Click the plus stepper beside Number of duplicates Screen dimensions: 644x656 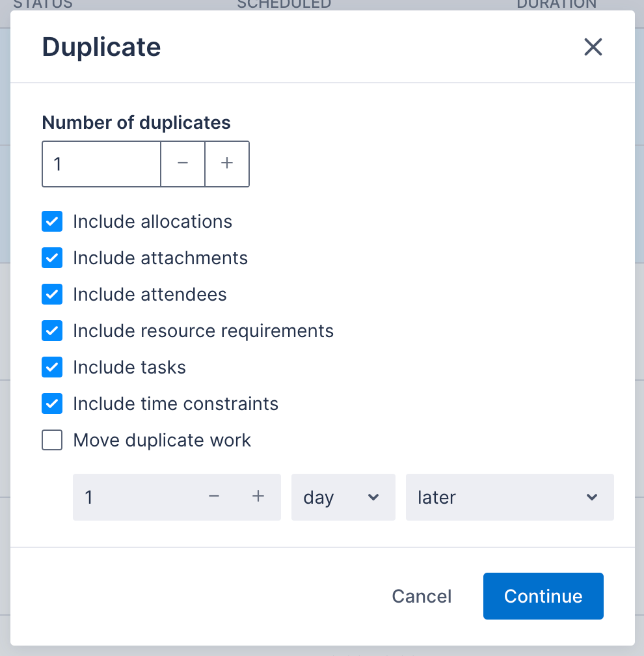pos(227,164)
